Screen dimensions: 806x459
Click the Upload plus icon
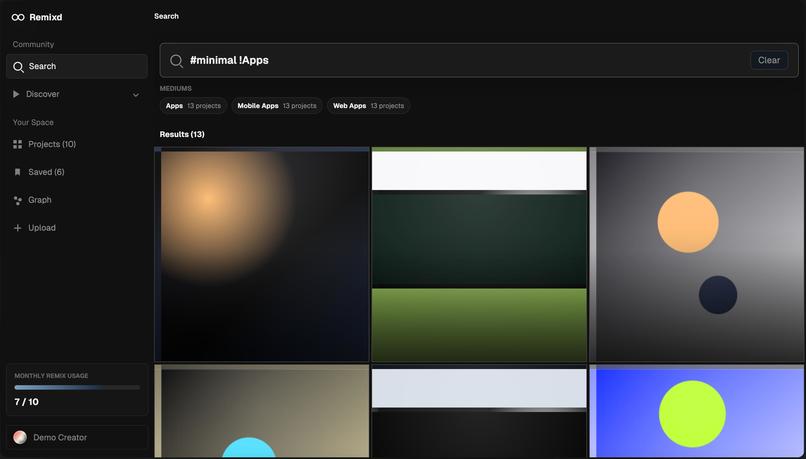click(x=17, y=228)
